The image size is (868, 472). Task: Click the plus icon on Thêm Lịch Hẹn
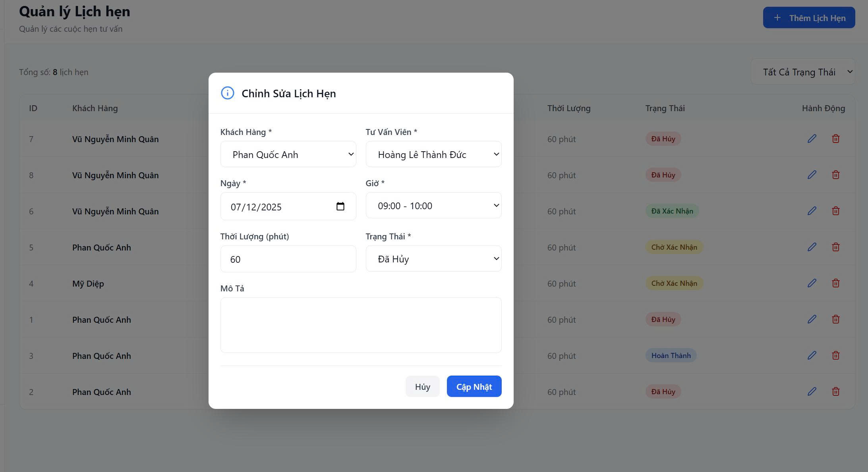tap(777, 18)
